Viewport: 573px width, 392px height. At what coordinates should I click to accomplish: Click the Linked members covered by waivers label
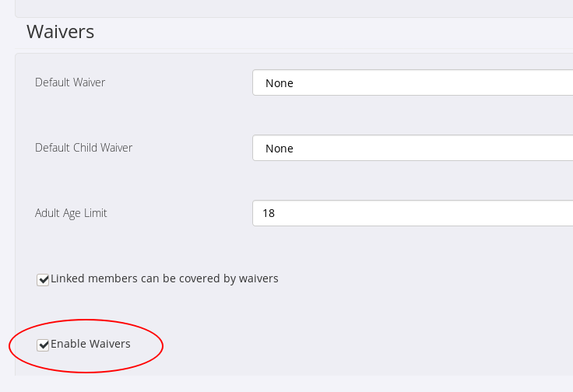click(x=164, y=278)
